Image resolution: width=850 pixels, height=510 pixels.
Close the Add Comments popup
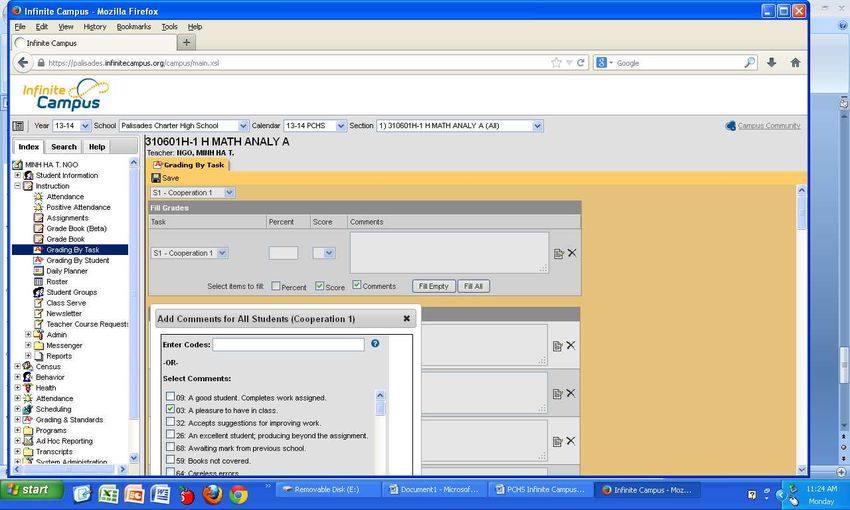(x=407, y=319)
